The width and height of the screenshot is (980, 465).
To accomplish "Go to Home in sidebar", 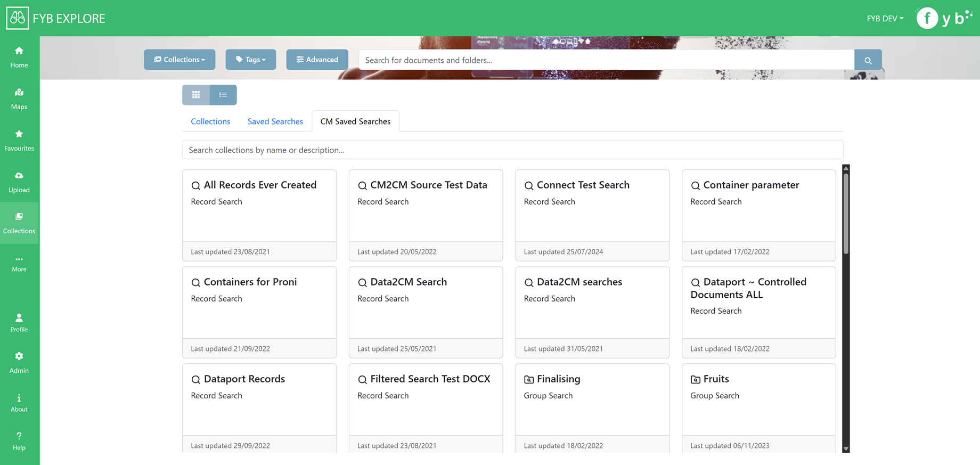I will tap(19, 57).
